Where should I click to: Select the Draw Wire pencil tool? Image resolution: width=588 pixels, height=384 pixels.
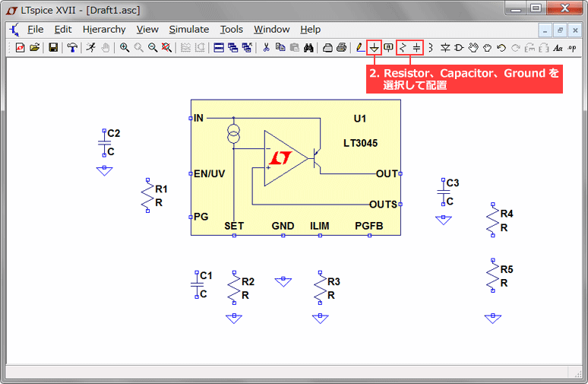pyautogui.click(x=360, y=48)
